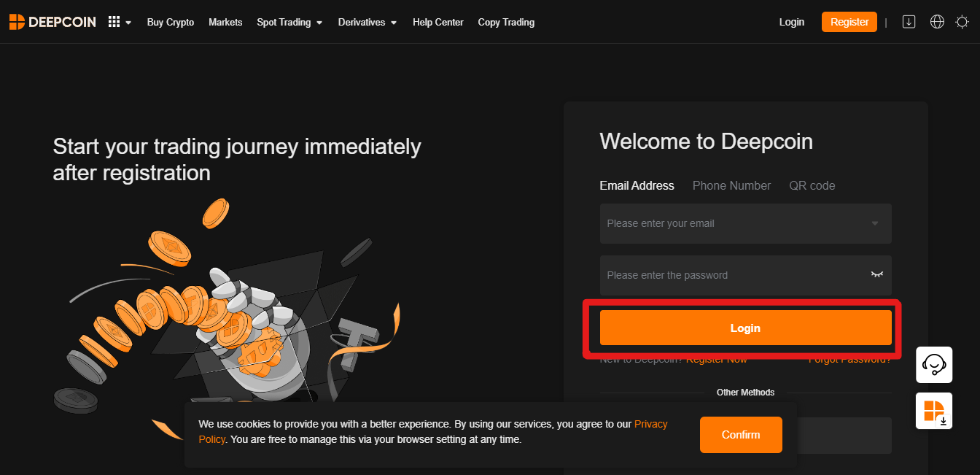Submit the orange Login form button
The width and height of the screenshot is (980, 475).
pos(745,328)
